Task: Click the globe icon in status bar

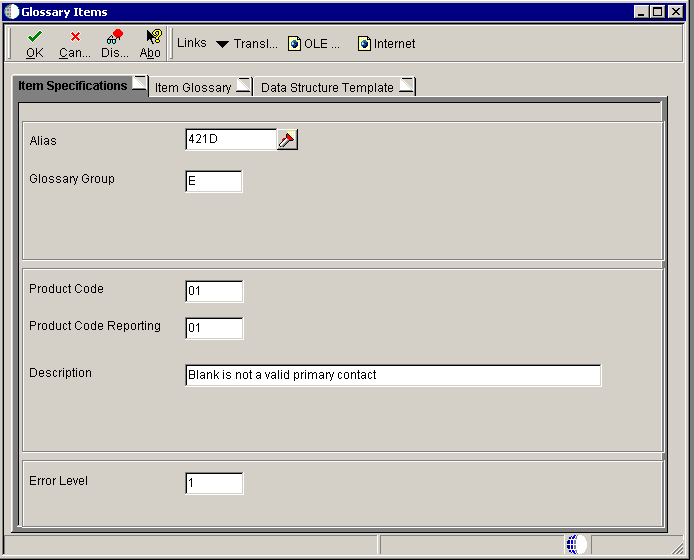Action: pyautogui.click(x=576, y=545)
